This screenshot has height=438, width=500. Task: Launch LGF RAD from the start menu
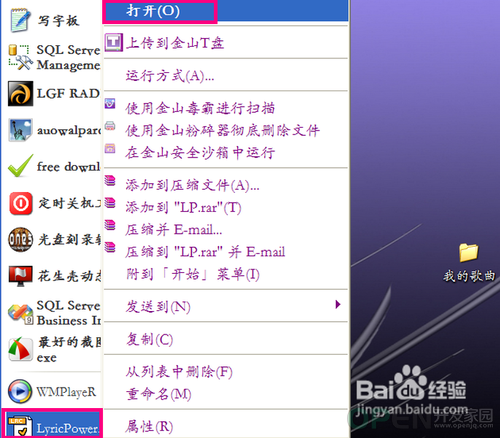click(21, 93)
